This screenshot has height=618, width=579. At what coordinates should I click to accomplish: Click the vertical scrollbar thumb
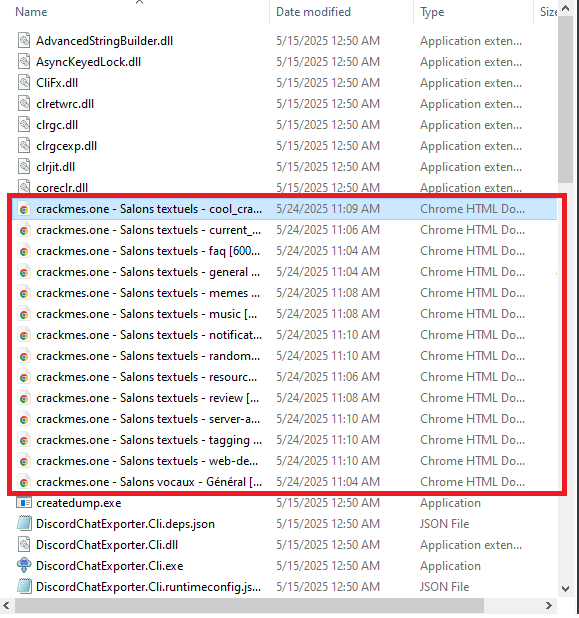566,99
